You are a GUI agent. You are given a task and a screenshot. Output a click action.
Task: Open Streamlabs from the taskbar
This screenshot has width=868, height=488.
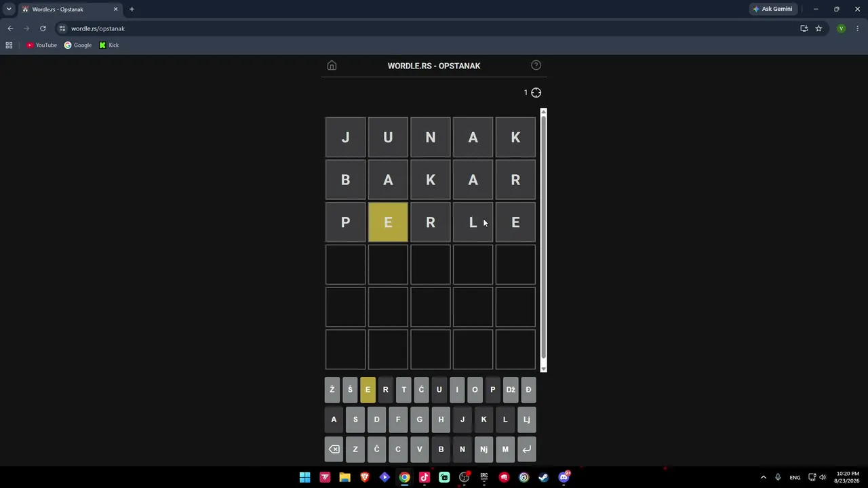pyautogui.click(x=444, y=477)
